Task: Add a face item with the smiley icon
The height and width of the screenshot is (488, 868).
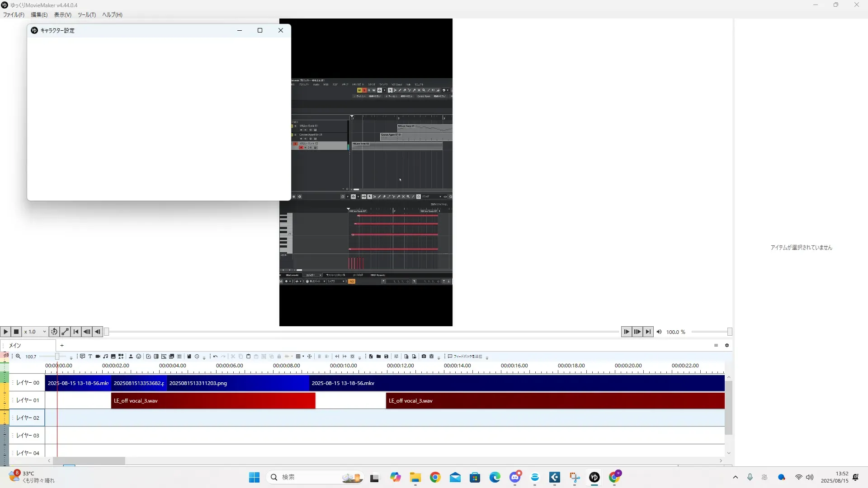Action: point(139,357)
